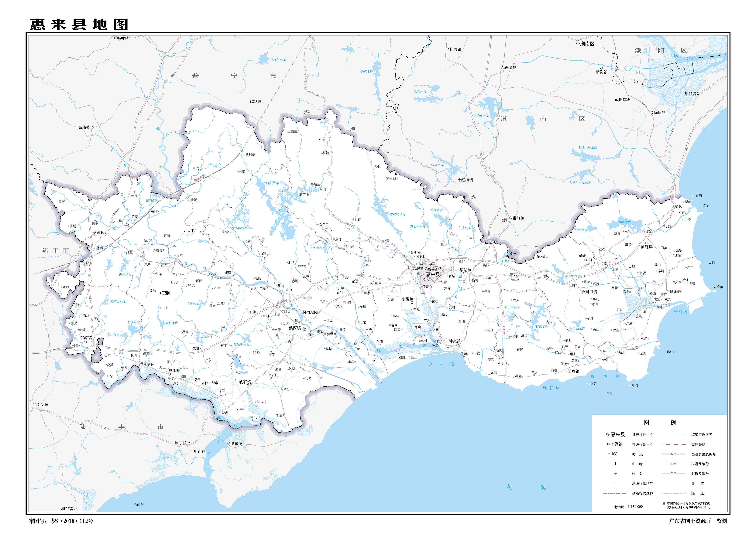This screenshot has width=756, height=547.
Task: Click the mountain peak symbol in legend
Action: [x=615, y=464]
